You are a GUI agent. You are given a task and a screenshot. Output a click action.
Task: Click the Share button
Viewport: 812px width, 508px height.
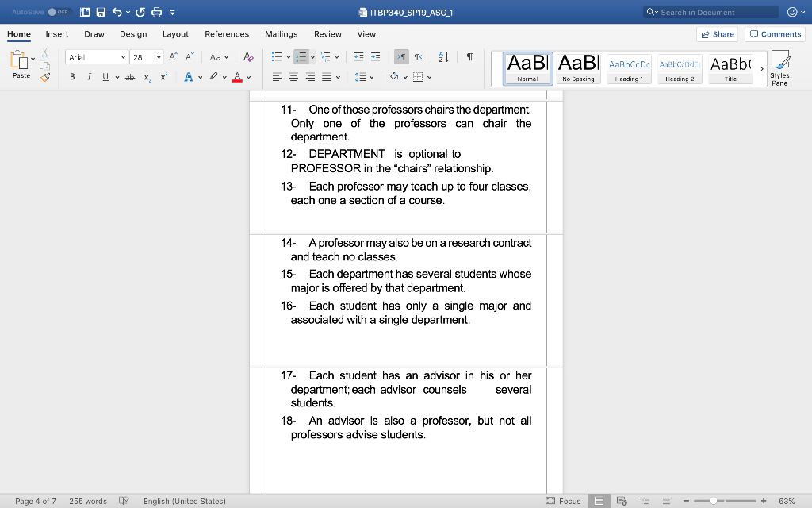(718, 34)
